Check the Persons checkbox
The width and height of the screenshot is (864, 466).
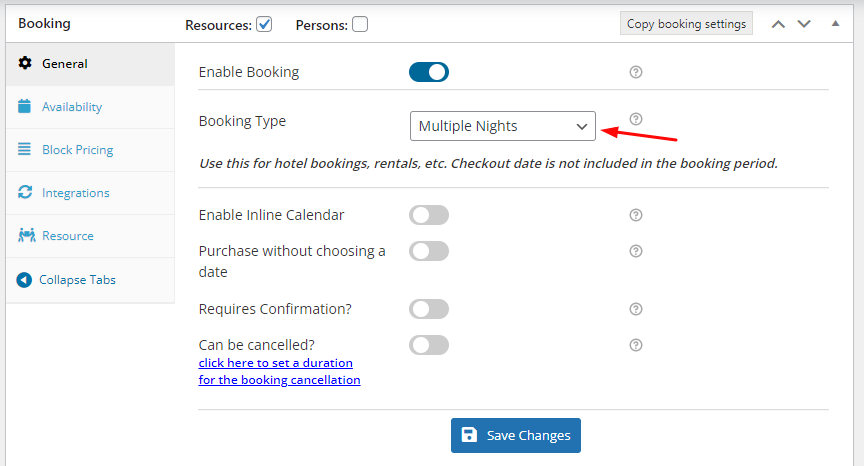(x=360, y=24)
